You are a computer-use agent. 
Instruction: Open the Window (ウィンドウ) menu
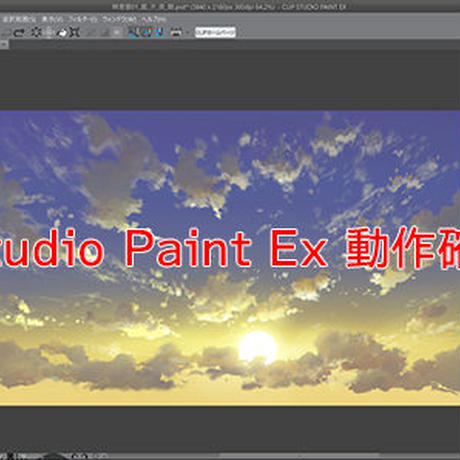(x=119, y=19)
